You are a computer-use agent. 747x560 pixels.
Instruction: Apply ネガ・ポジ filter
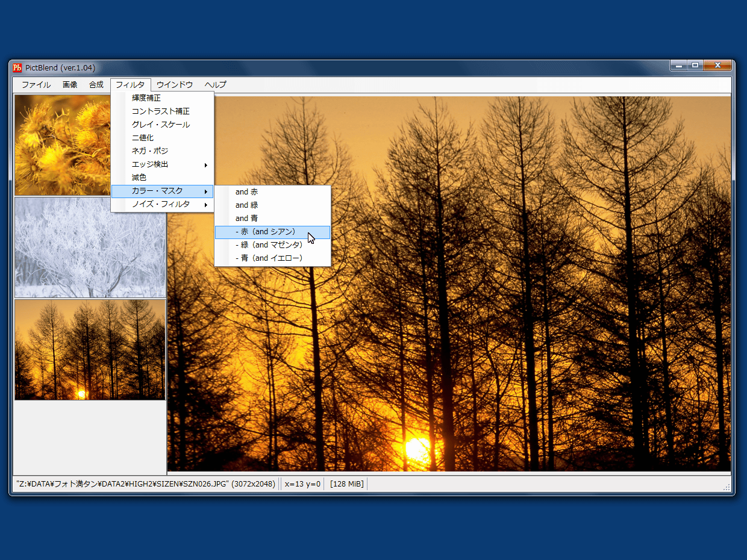(150, 151)
